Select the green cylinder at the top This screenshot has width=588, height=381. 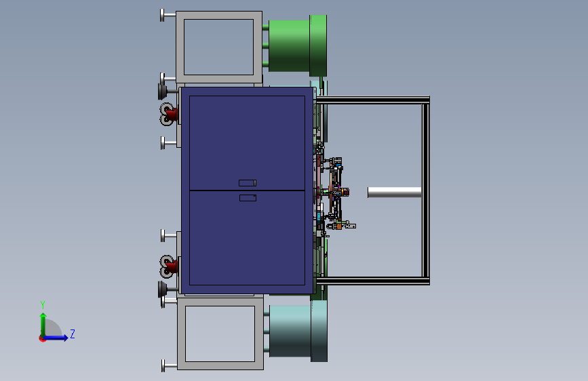(298, 45)
